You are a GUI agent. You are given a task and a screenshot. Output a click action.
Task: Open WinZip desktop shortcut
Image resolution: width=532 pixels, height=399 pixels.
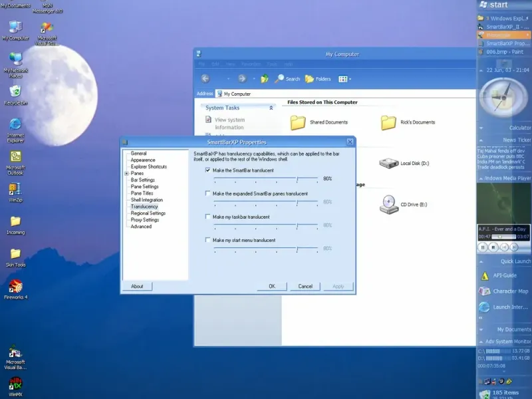click(15, 192)
